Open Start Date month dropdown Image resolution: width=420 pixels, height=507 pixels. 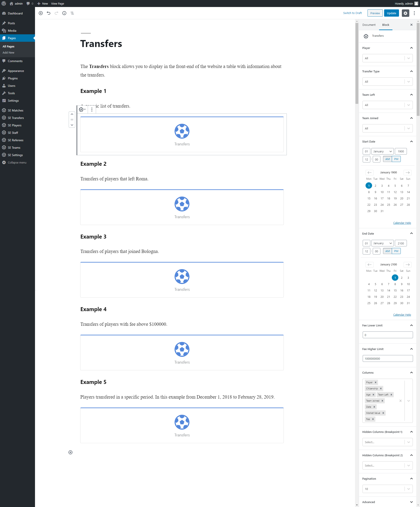382,151
